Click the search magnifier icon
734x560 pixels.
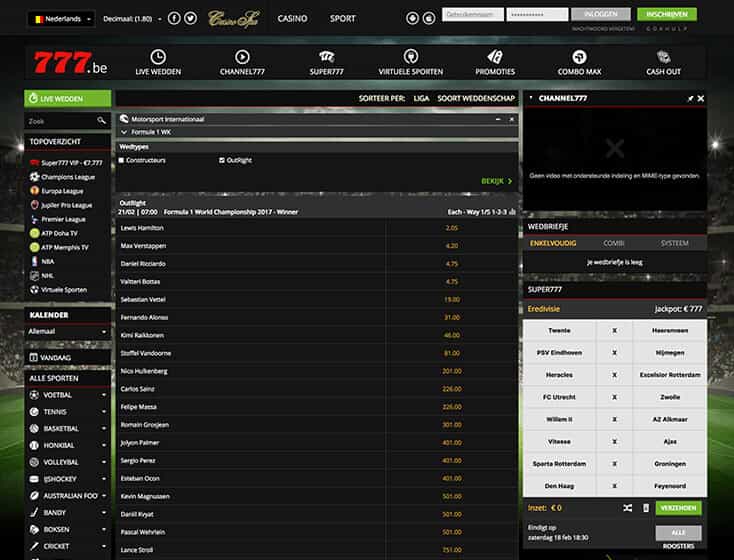(x=102, y=121)
